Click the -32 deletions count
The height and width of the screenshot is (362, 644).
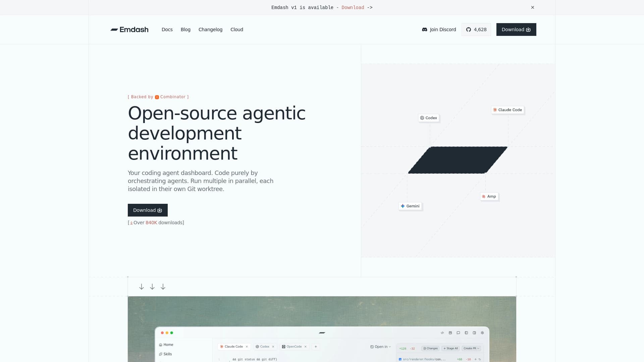[413, 349]
